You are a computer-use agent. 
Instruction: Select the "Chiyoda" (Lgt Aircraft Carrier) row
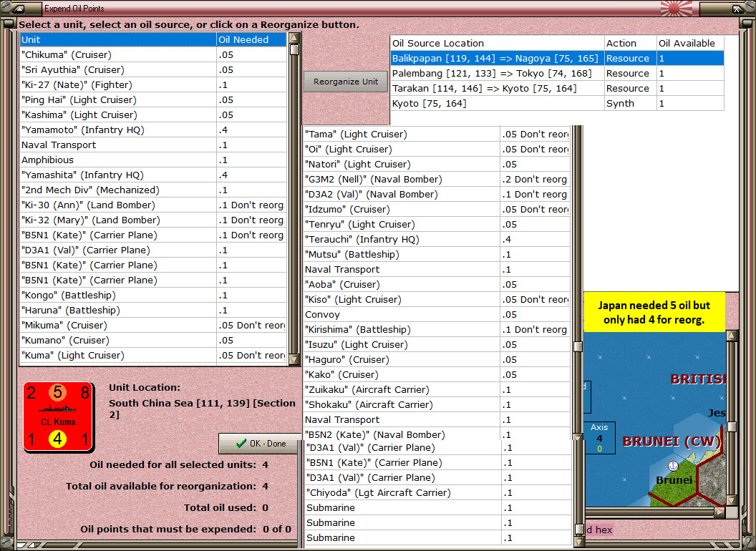(438, 492)
